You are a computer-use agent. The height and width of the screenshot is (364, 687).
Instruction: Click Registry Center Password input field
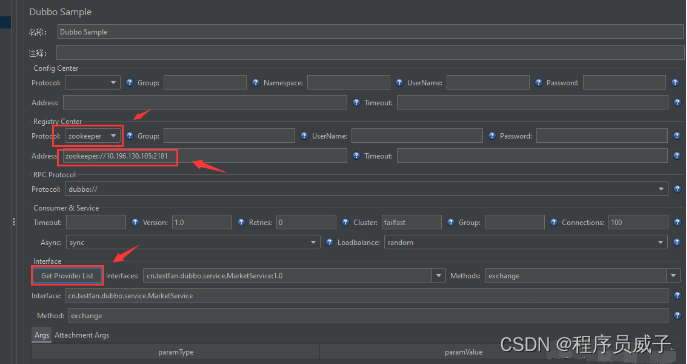click(602, 136)
